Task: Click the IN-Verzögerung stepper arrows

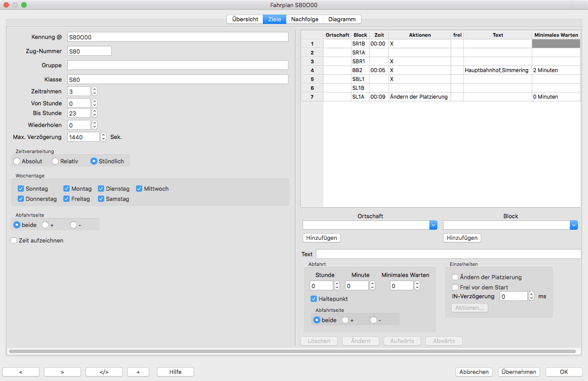Action: [532, 296]
